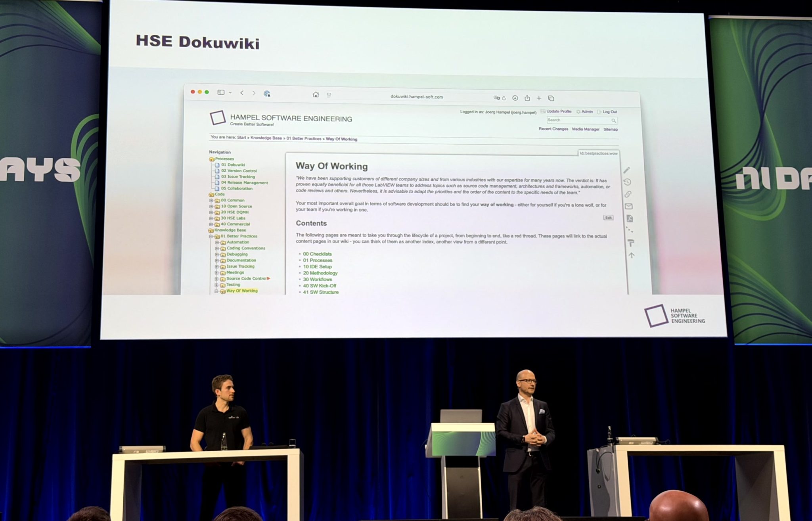Image resolution: width=812 pixels, height=521 pixels.
Task: Click the search magnifier icon
Action: coord(613,121)
